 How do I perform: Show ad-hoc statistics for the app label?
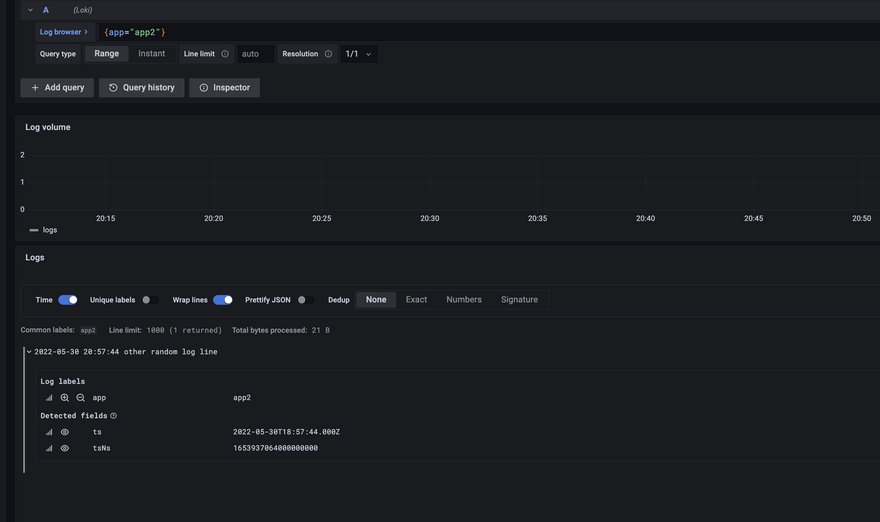(49, 398)
